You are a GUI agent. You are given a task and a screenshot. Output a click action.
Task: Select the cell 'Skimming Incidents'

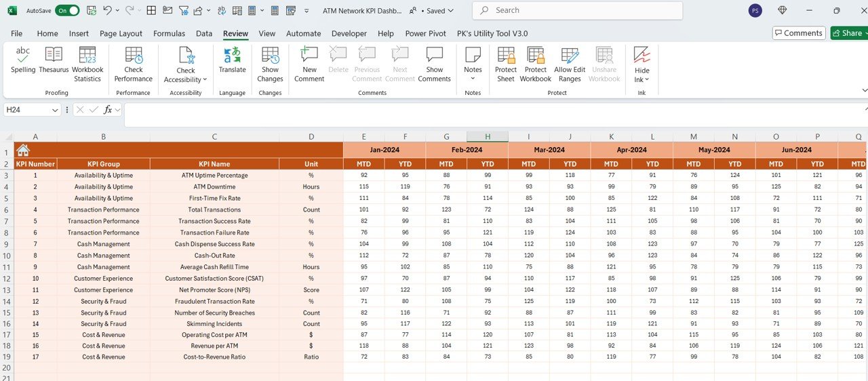pos(214,324)
